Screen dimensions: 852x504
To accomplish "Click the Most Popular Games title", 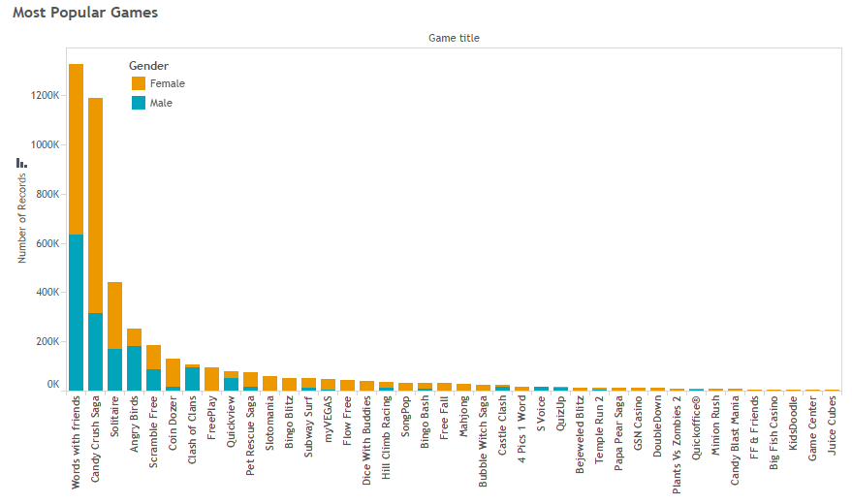I will click(85, 13).
